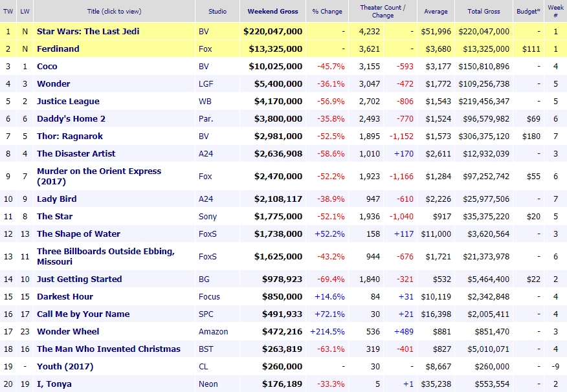Click the Lady Bird title
567x392 pixels.
coord(57,199)
